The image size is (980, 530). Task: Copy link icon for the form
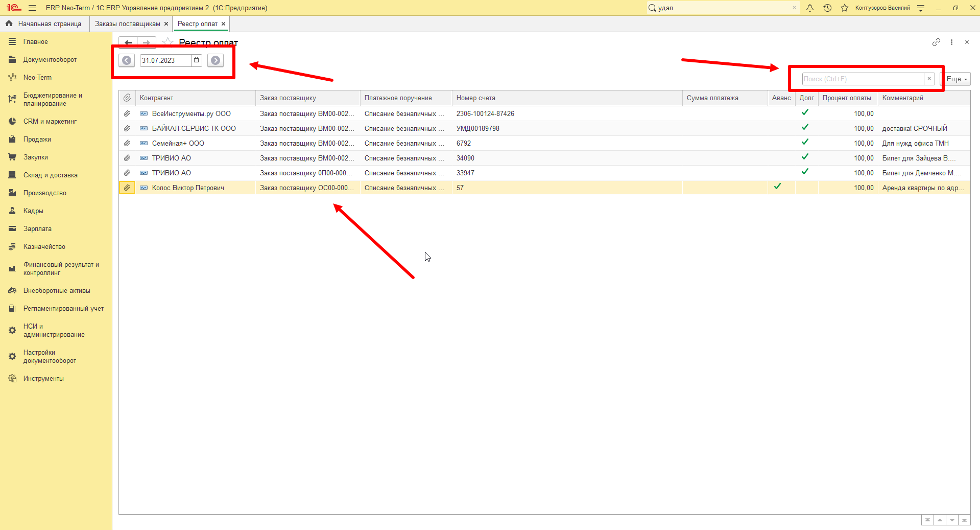(936, 42)
